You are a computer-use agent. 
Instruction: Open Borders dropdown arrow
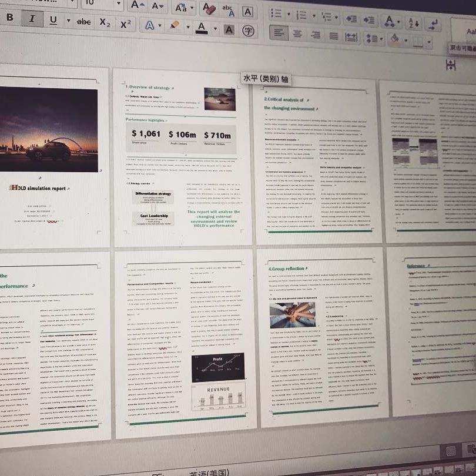(x=429, y=42)
